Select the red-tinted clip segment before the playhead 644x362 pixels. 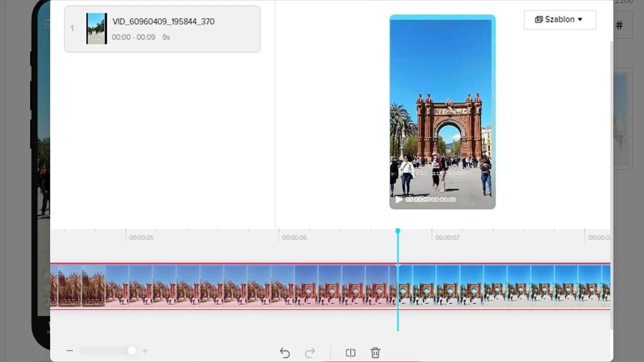[x=230, y=286]
